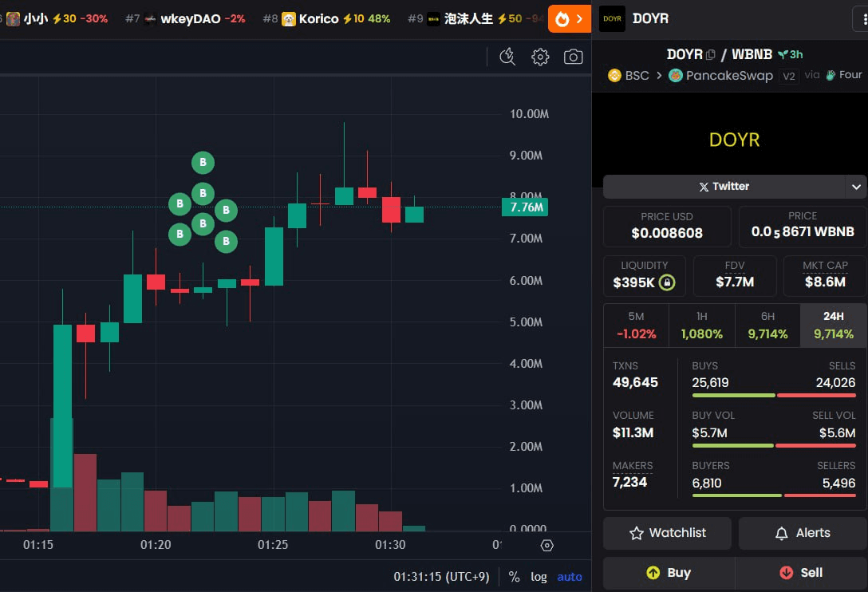The image size is (868, 592).
Task: Click the BSC chain icon
Action: (x=614, y=76)
